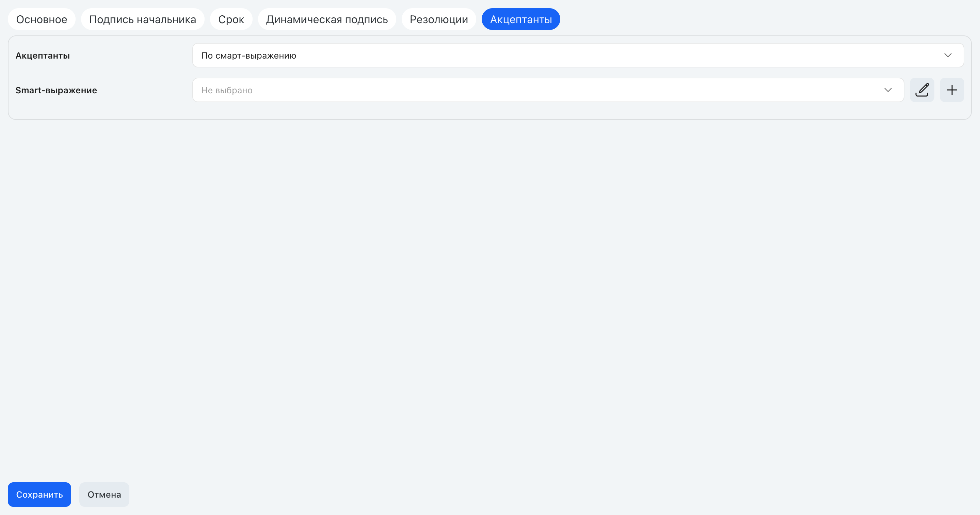This screenshot has width=980, height=515.
Task: Edit the selected Smart-выражение with pencil icon
Action: pyautogui.click(x=921, y=90)
